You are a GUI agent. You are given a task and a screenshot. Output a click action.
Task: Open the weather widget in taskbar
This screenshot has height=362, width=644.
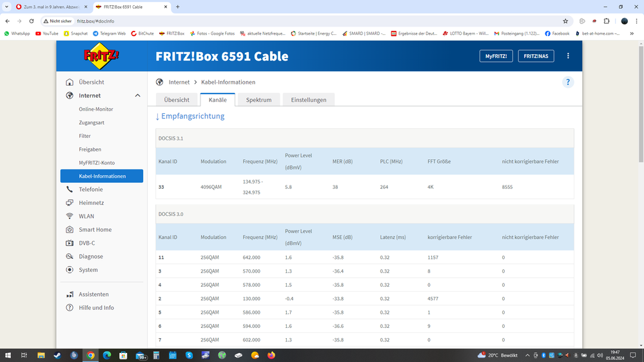[497, 356]
